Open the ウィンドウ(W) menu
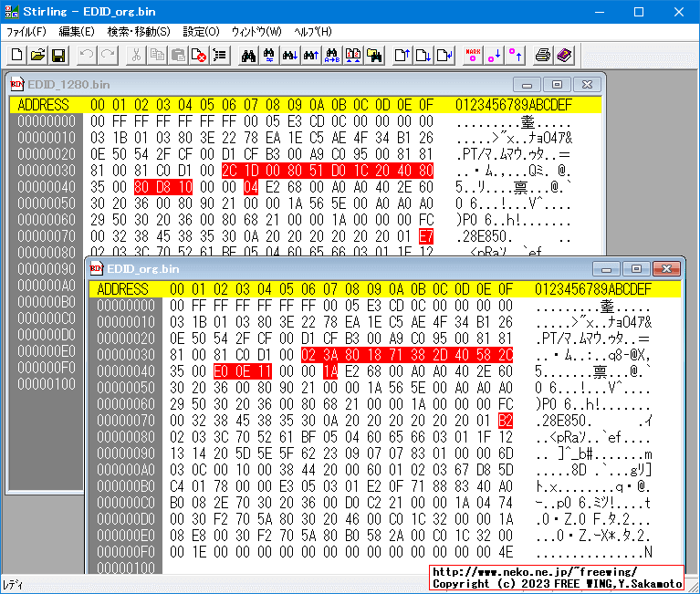 pyautogui.click(x=256, y=31)
